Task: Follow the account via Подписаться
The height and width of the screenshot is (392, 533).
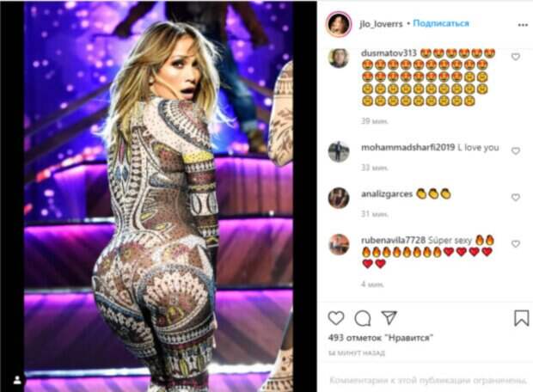Action: click(441, 23)
